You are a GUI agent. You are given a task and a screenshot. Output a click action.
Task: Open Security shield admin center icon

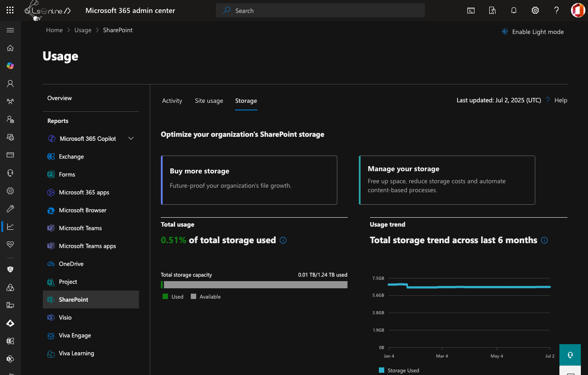click(x=10, y=270)
